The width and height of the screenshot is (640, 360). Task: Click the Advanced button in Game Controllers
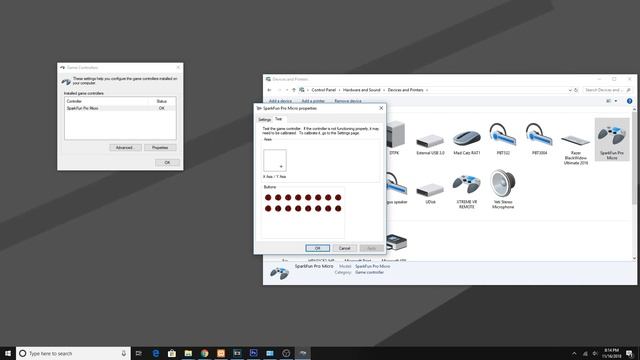coord(125,147)
